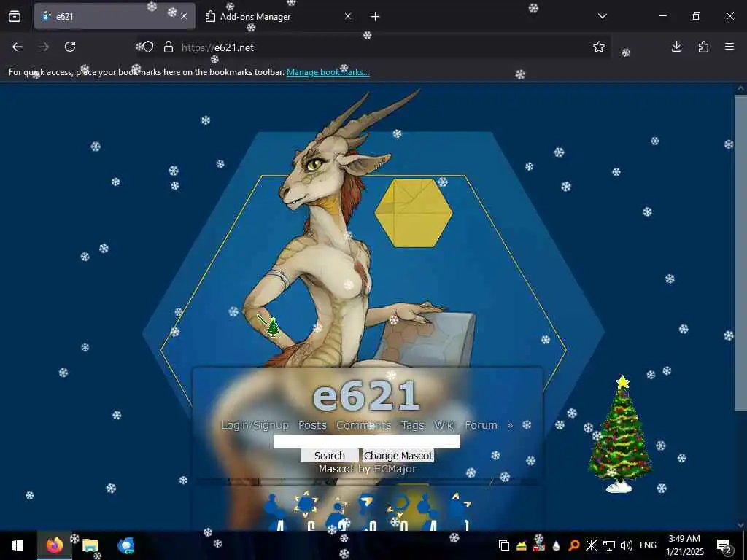Bookmark this page with the star
This screenshot has width=747, height=560.
[599, 47]
